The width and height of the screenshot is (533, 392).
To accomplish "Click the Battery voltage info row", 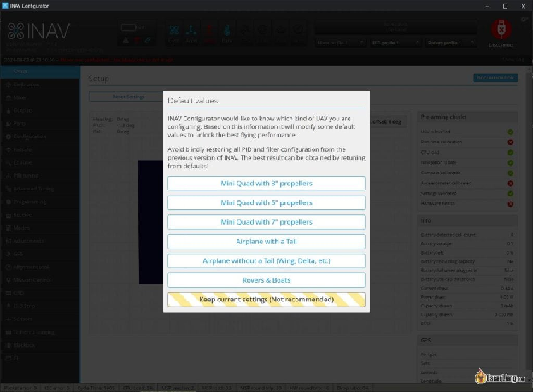I will coord(467,243).
